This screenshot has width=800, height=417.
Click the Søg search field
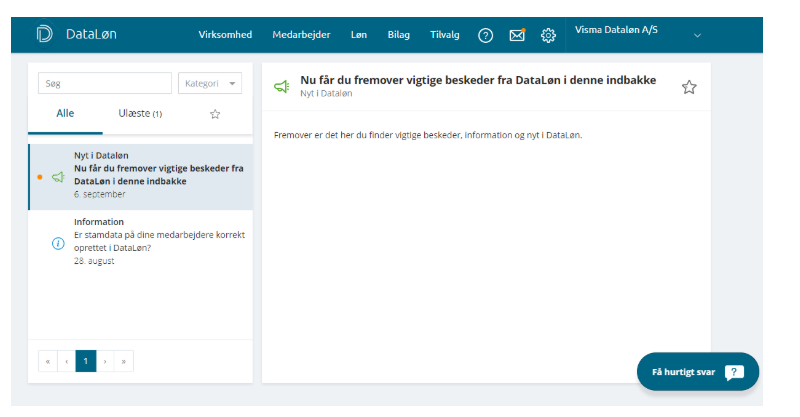105,83
